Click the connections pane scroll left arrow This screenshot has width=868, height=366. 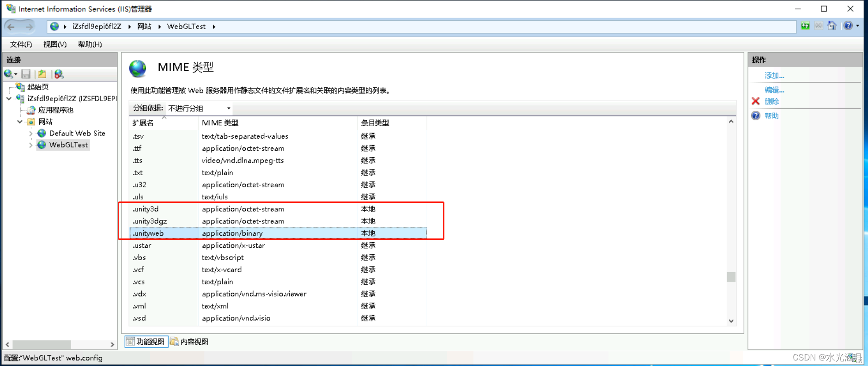tap(7, 344)
